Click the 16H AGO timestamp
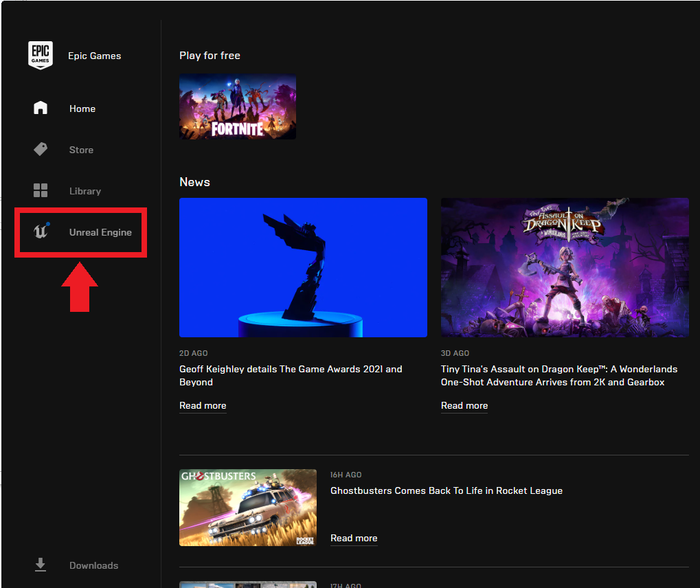700x588 pixels. pyautogui.click(x=346, y=475)
